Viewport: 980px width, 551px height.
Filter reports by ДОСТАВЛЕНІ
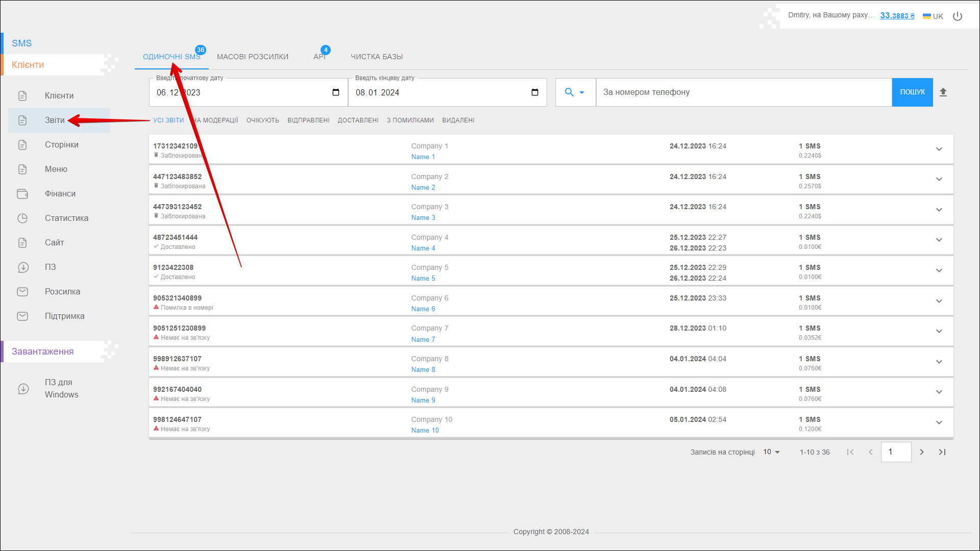click(358, 120)
